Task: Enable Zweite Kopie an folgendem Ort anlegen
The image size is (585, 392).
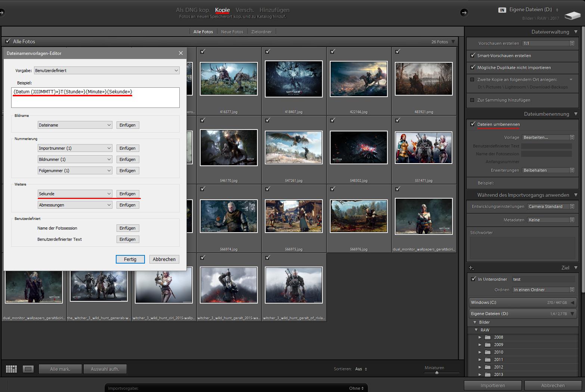Action: 472,80
